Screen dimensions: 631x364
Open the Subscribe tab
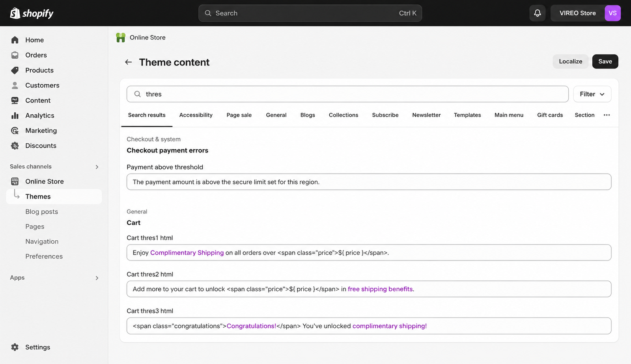(x=385, y=115)
